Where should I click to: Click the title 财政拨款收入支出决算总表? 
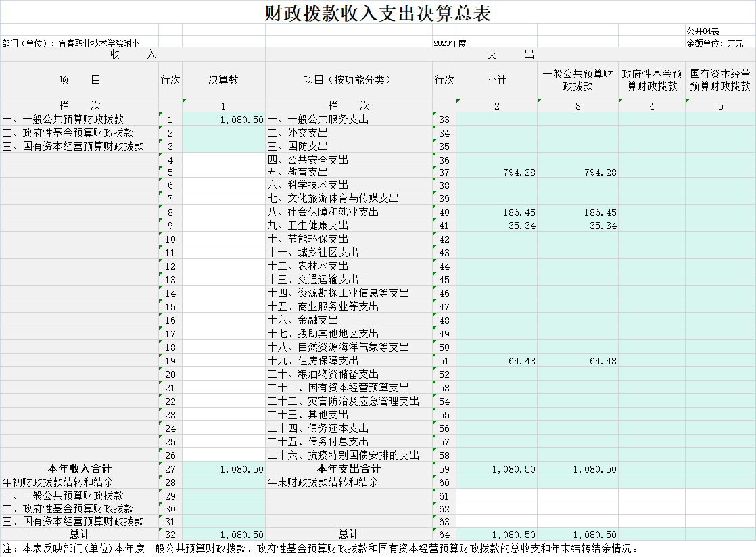[x=378, y=13]
